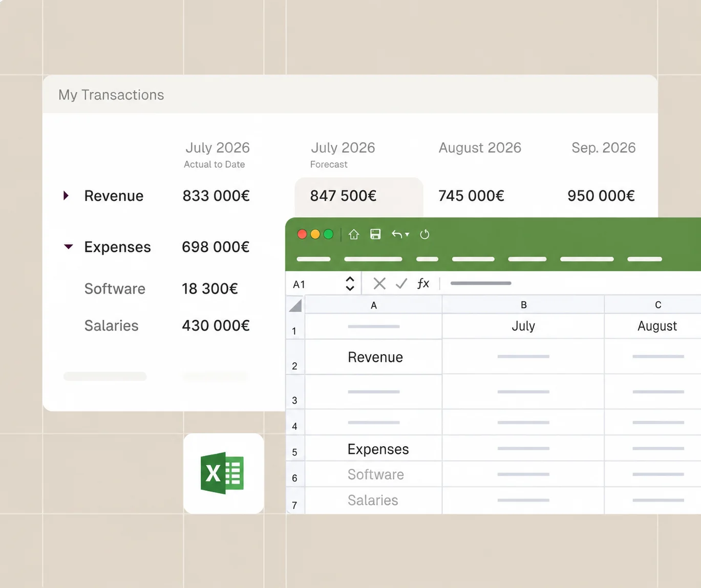This screenshot has width=701, height=588.
Task: Click the 833 000€ revenue value
Action: [x=216, y=195]
